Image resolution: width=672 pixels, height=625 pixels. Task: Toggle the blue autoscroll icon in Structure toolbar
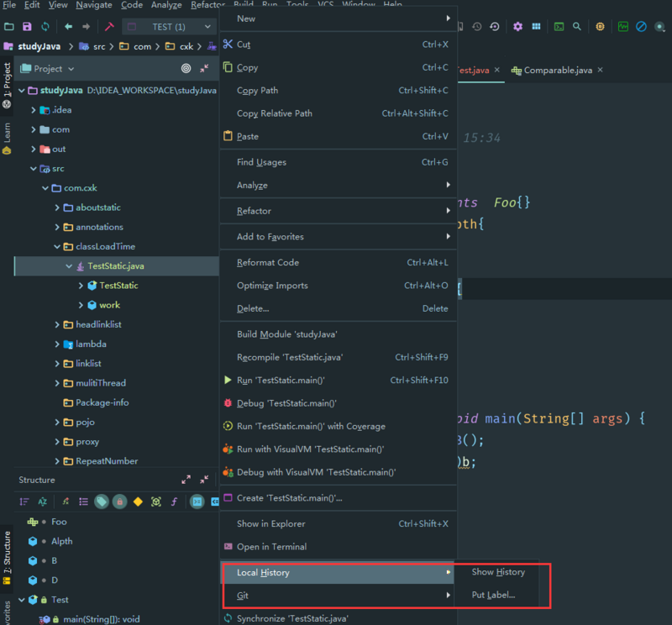coord(197,502)
